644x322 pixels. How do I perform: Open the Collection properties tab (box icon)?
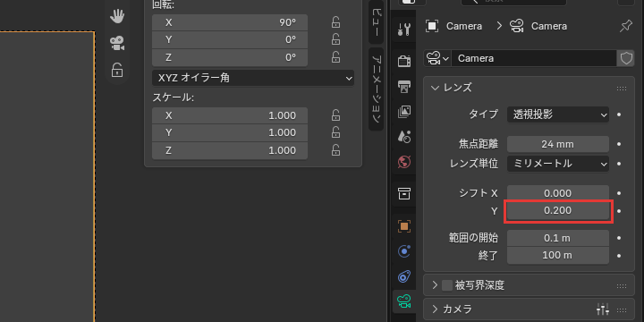[404, 193]
